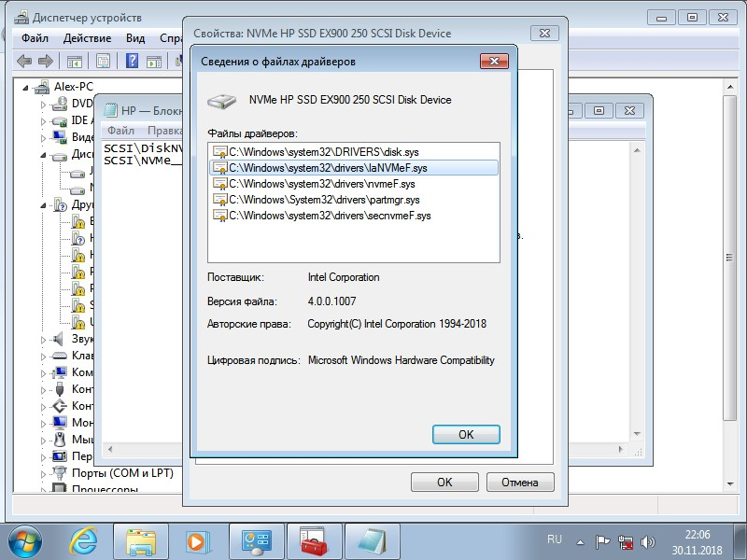Select the IDE controller category icon
747x560 pixels.
pyautogui.click(x=60, y=121)
